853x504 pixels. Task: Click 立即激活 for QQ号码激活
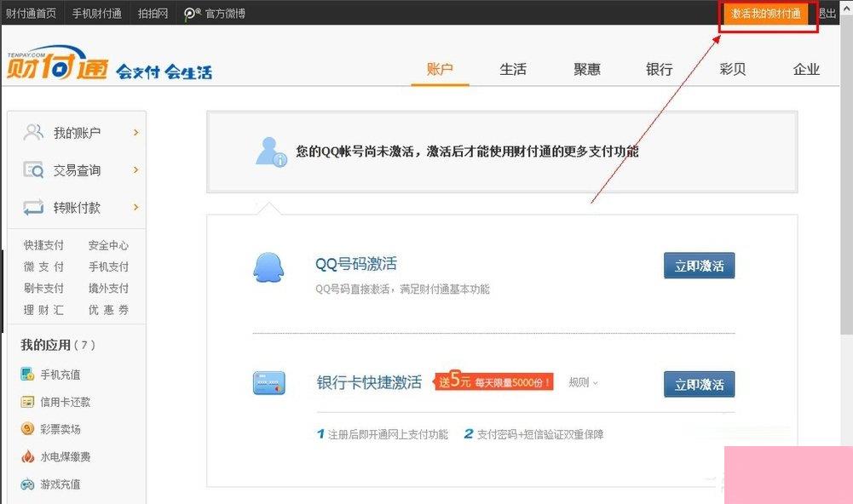click(699, 266)
